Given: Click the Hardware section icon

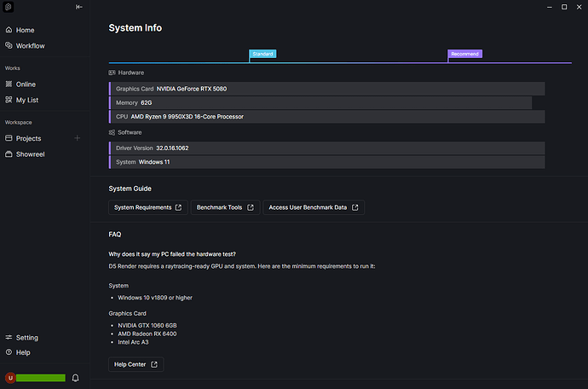Looking at the screenshot, I should tap(112, 73).
